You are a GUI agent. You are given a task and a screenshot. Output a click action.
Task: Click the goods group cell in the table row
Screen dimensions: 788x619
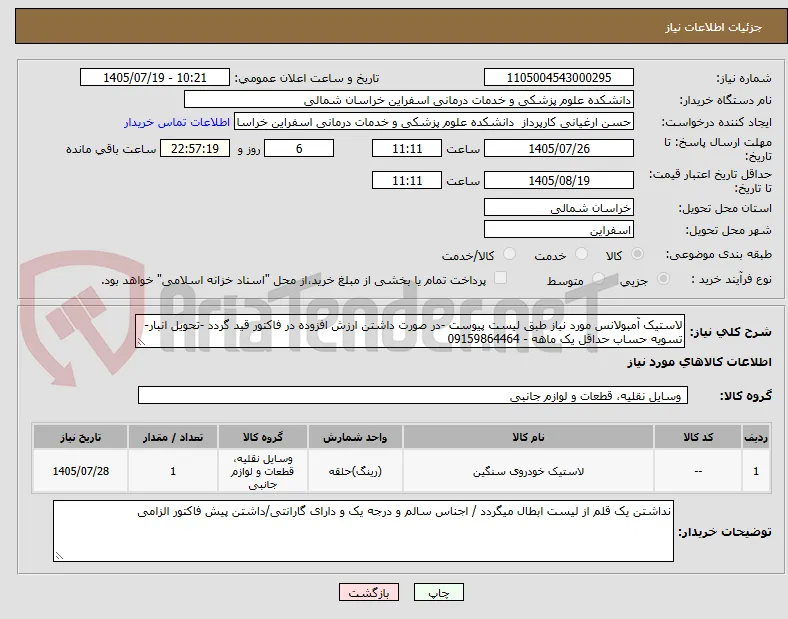[x=263, y=471]
